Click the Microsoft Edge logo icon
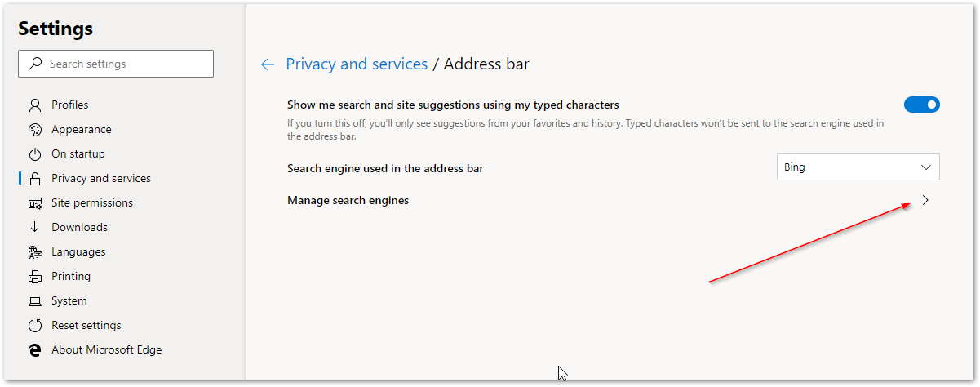The width and height of the screenshot is (980, 387). click(34, 350)
